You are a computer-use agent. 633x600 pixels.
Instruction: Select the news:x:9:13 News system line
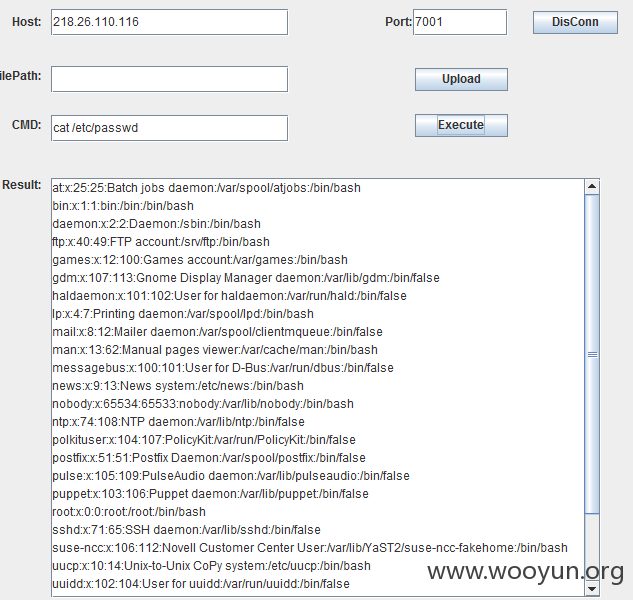pyautogui.click(x=178, y=386)
